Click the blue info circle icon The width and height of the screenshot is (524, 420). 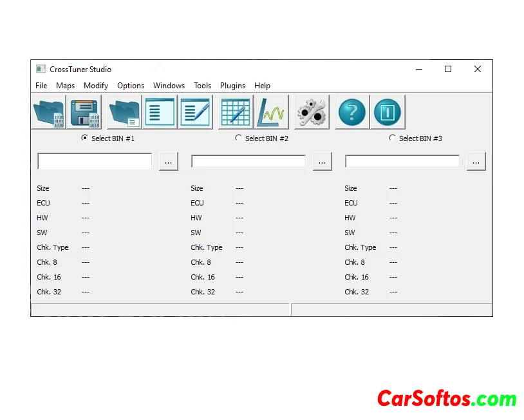click(388, 113)
